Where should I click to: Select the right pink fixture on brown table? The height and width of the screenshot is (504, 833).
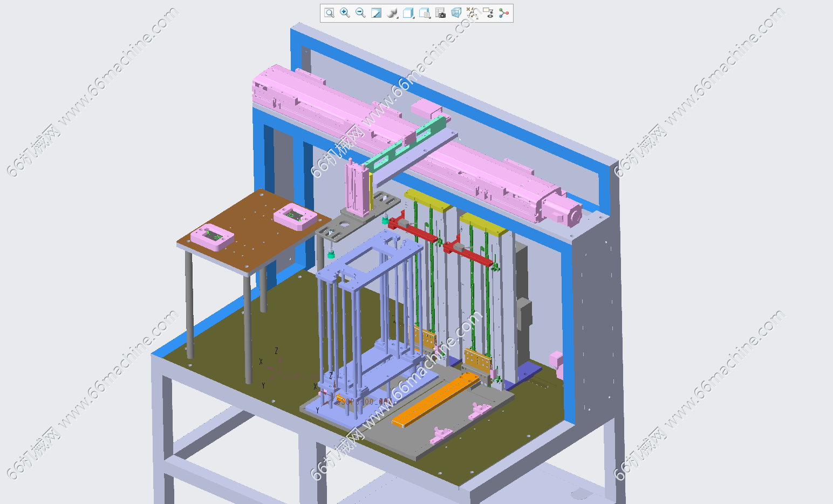pyautogui.click(x=295, y=216)
